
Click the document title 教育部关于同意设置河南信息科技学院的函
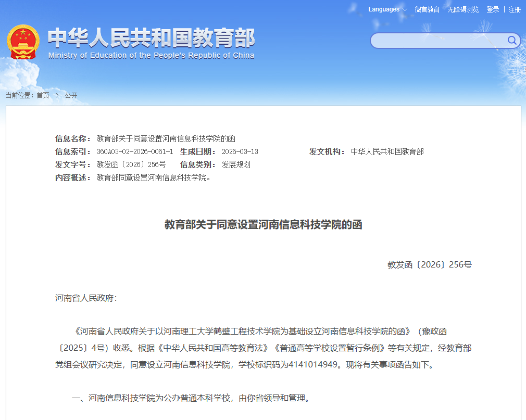coord(263,225)
